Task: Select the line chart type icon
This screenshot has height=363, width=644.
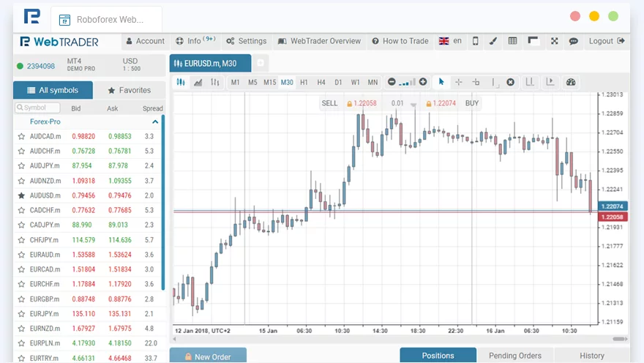Action: pos(198,82)
